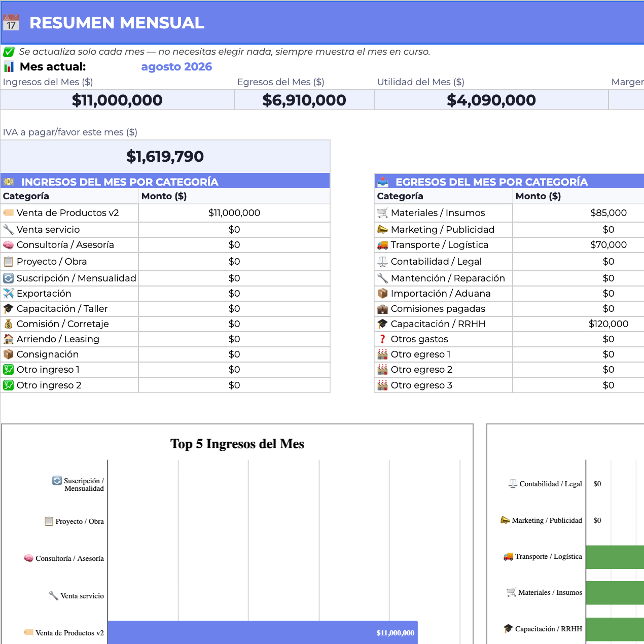This screenshot has height=644, width=644.
Task: Select the $120,000 Capacitación / RRHH amount
Action: point(609,324)
